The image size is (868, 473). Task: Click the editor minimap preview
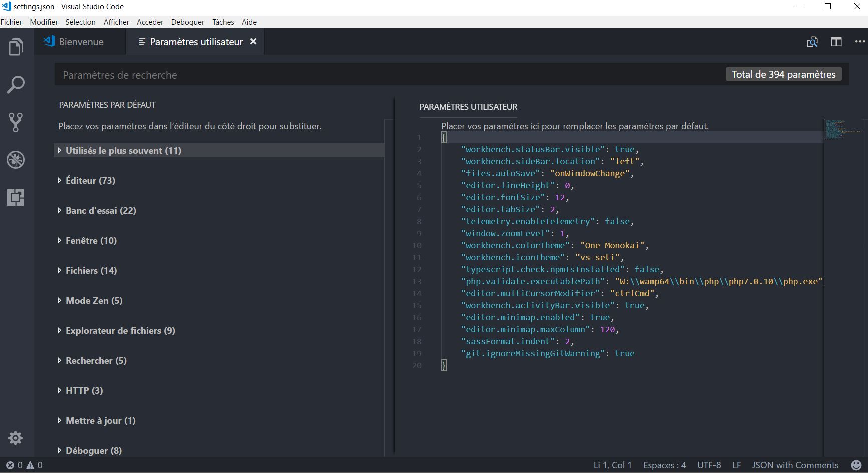[844, 129]
